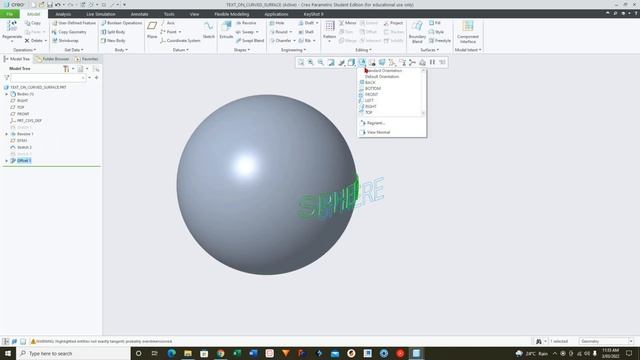This screenshot has width=640, height=360.
Task: Click Copy Geometry
Action: [69, 32]
